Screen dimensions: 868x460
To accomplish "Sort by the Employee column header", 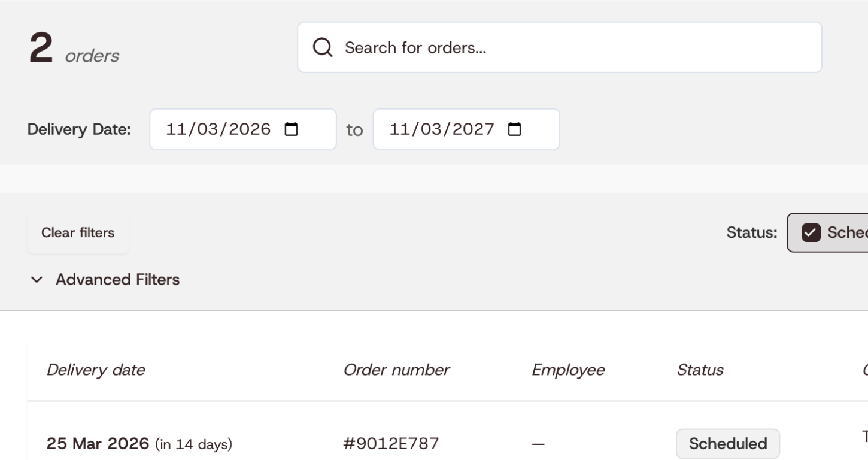I will 568,370.
